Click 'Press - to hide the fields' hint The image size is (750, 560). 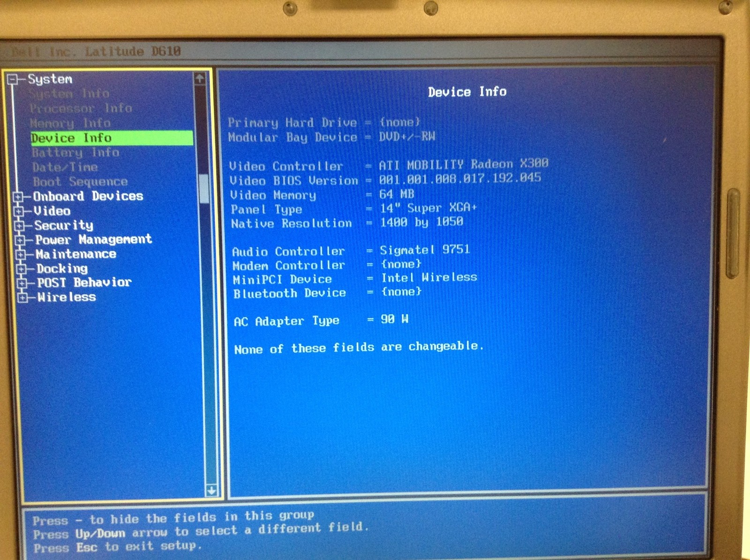[x=173, y=518]
